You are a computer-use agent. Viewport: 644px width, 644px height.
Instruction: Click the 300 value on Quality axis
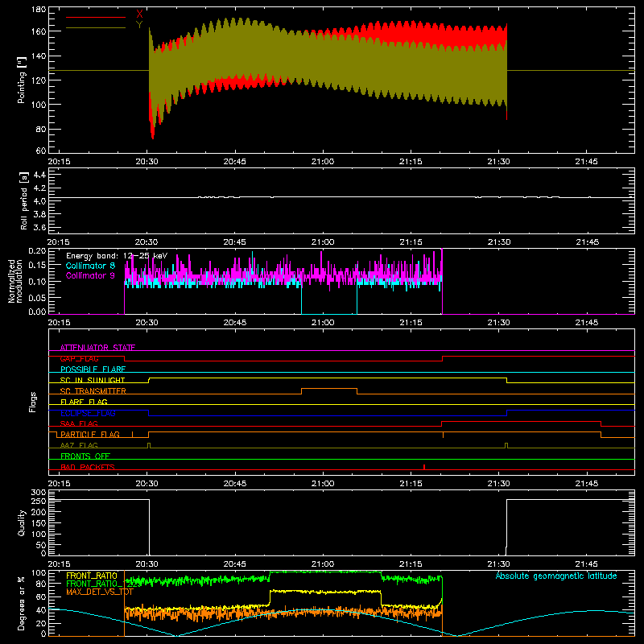point(39,493)
